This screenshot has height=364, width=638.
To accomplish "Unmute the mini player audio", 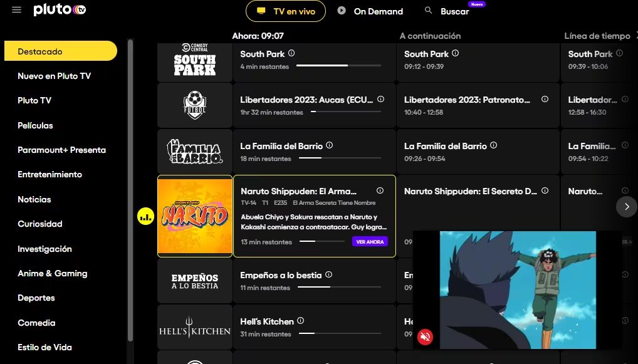I will (426, 337).
